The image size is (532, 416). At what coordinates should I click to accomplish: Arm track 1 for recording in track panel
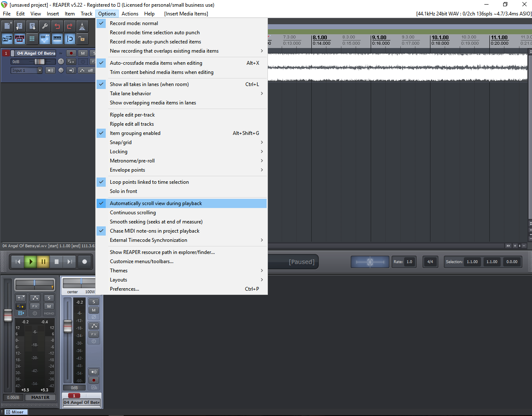(x=71, y=53)
